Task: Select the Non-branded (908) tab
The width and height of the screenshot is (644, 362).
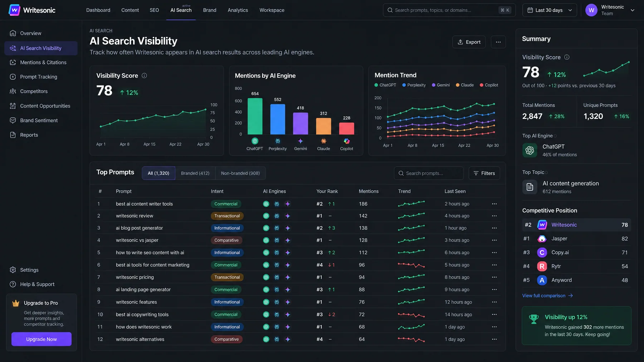Action: pos(240,173)
